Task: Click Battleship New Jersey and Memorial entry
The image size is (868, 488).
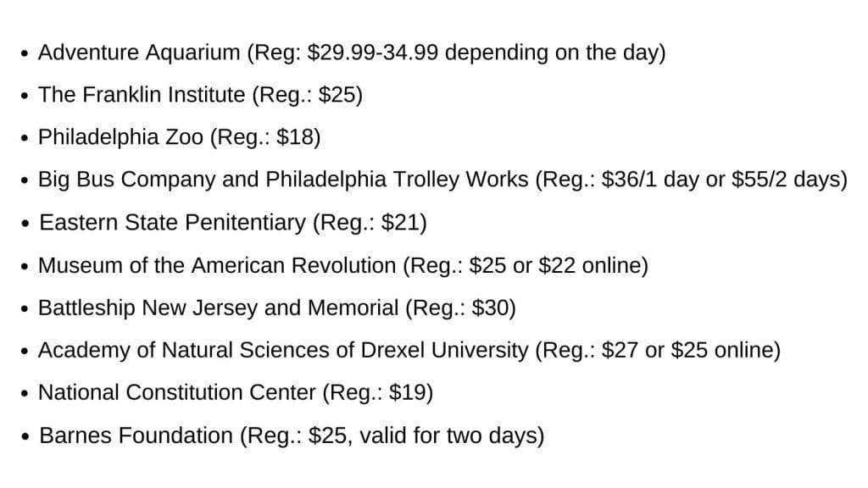Action: click(218, 308)
